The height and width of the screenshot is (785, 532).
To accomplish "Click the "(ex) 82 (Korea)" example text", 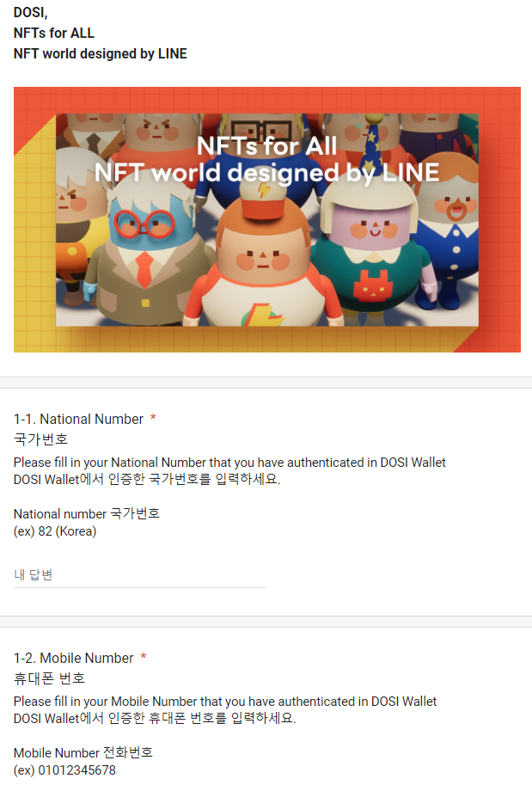I will [x=55, y=531].
